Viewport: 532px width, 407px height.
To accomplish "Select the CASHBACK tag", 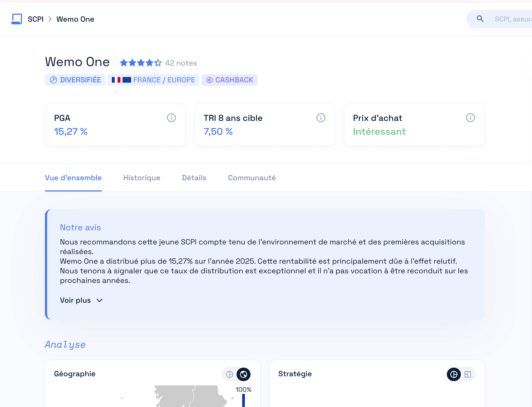I will click(230, 80).
